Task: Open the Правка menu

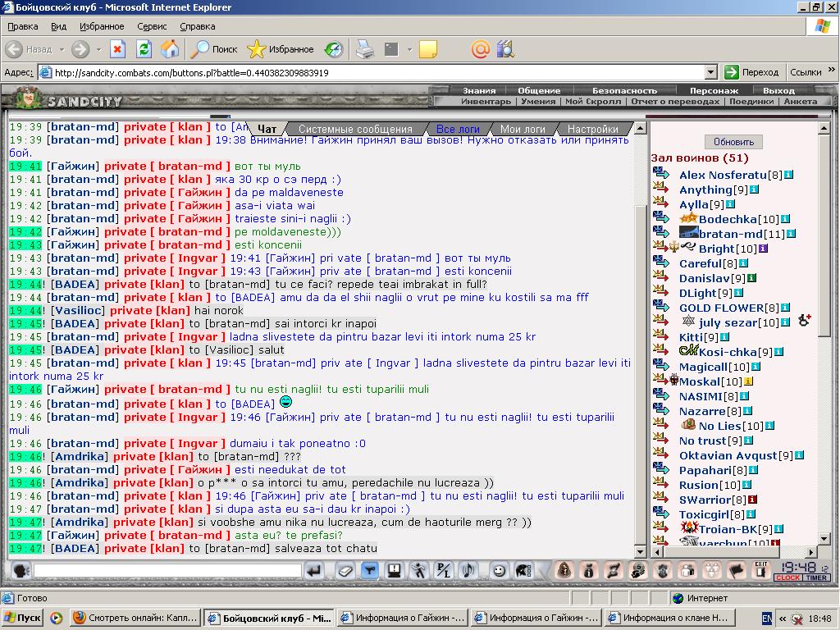Action: point(22,26)
